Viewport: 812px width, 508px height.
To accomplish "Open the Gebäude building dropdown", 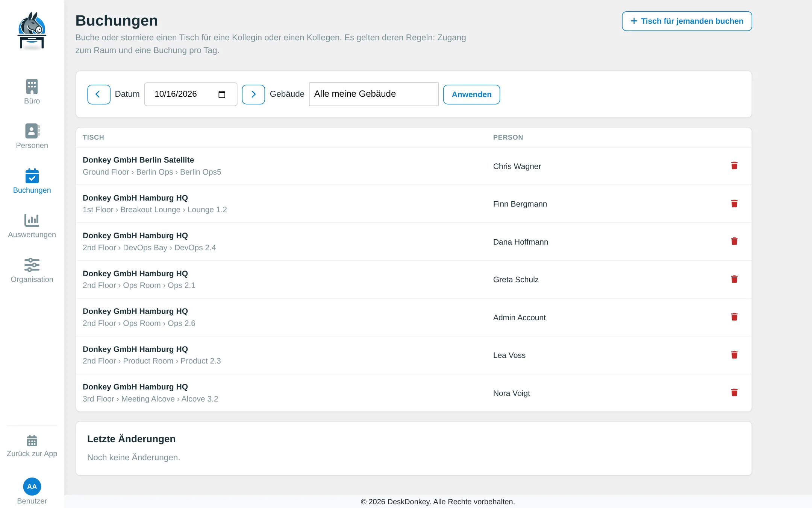I will 374,94.
